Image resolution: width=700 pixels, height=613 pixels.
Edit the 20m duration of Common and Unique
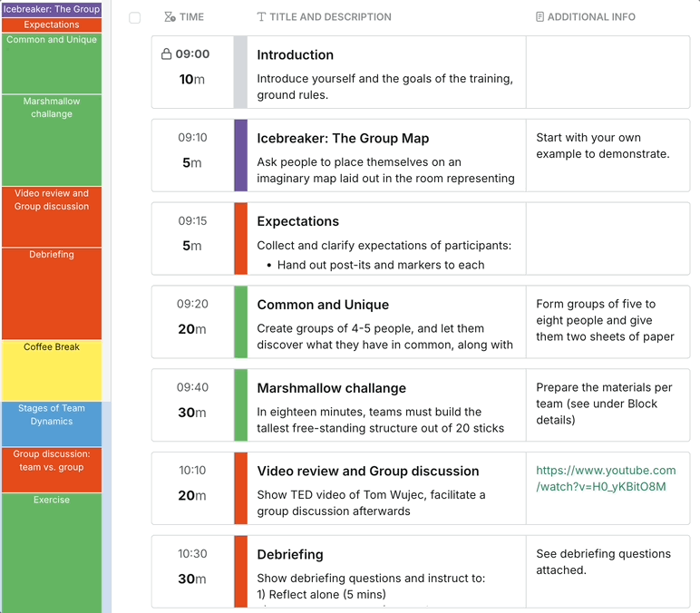coord(192,329)
